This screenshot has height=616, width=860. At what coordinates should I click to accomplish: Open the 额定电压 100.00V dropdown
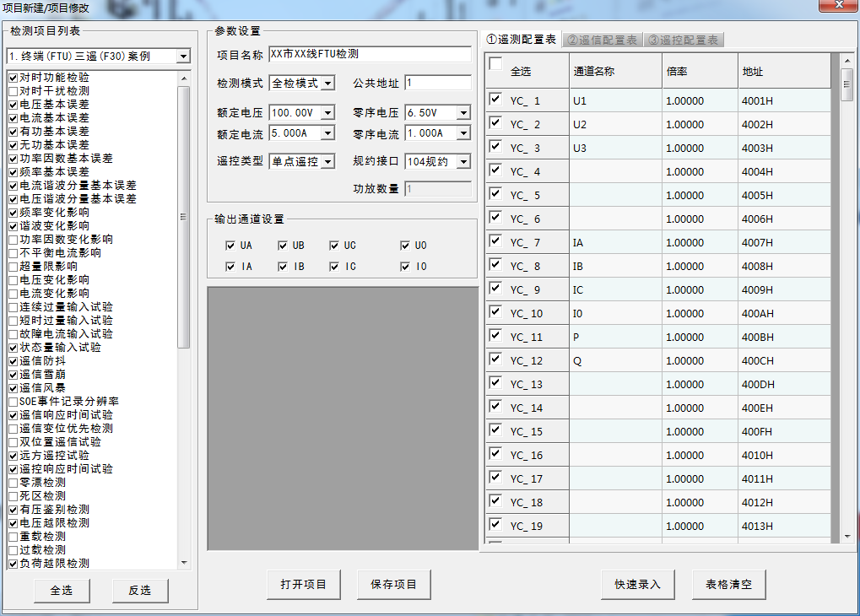pyautogui.click(x=328, y=112)
